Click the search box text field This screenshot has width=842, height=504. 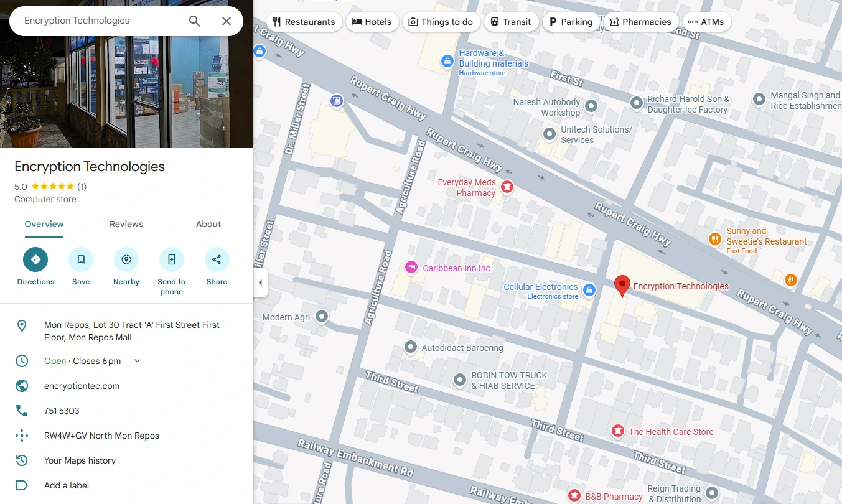(x=100, y=21)
